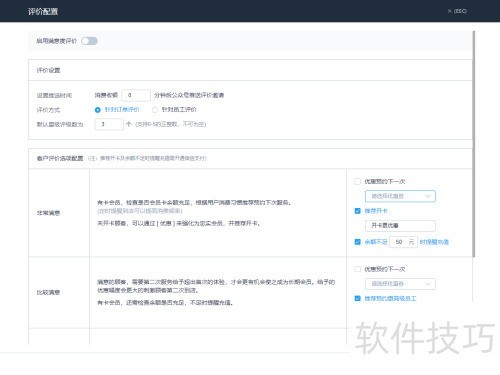This screenshot has height=375, width=500.
Task: Open the coupon dropdown in the 非常满意 row
Action: (x=400, y=196)
